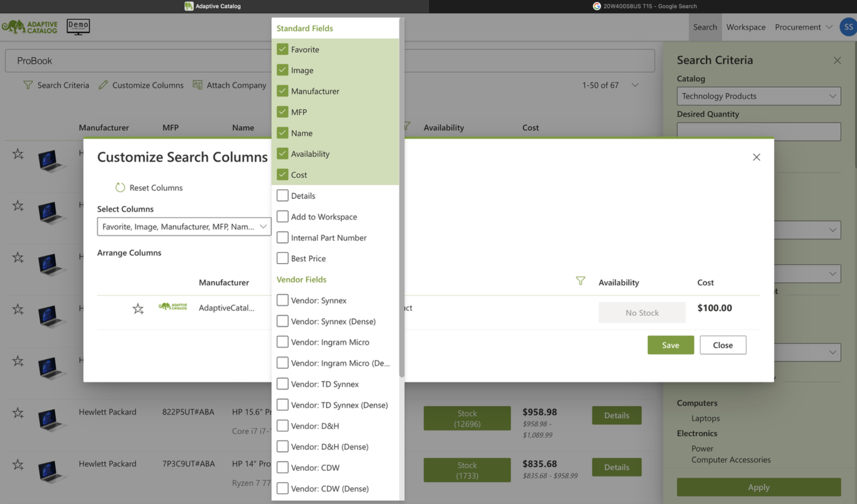
Task: Star the 7P3C9UT#ABA product row
Action: (x=18, y=465)
